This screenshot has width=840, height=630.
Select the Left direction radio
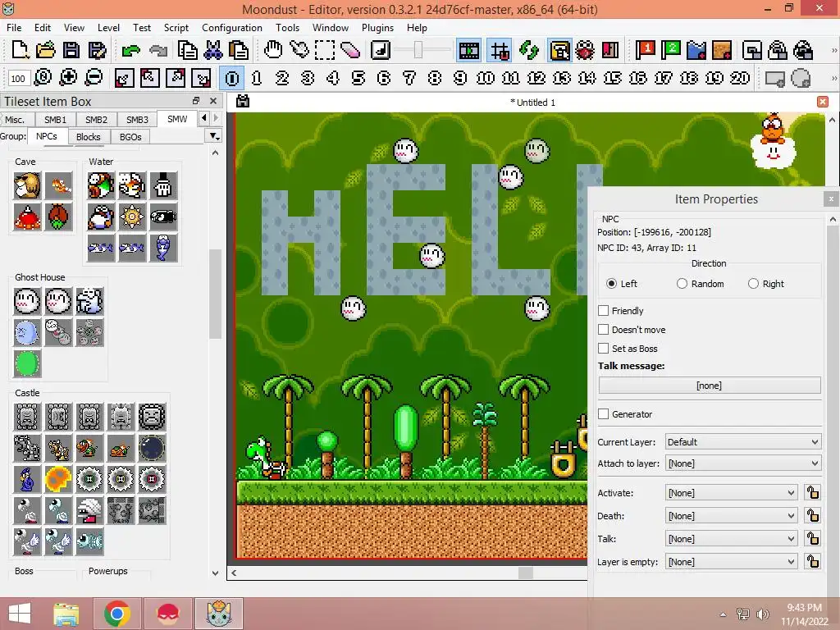pyautogui.click(x=611, y=283)
